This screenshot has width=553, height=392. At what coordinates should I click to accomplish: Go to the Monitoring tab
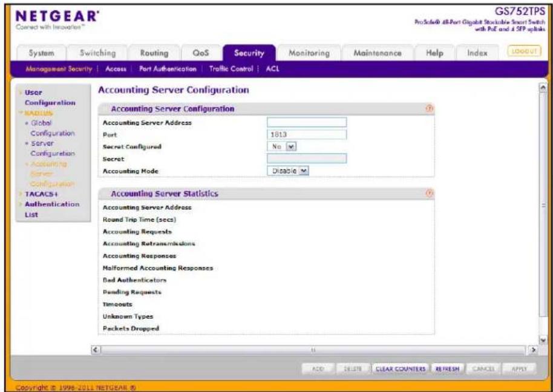click(x=309, y=53)
